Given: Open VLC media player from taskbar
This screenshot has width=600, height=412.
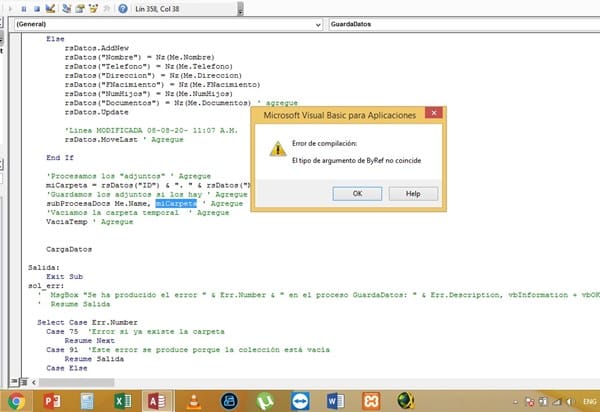Looking at the screenshot, I should [x=192, y=400].
